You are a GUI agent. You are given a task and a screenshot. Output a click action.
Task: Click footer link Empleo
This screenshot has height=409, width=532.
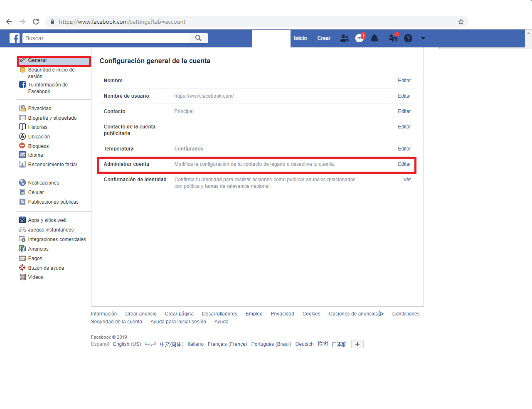[x=254, y=314]
